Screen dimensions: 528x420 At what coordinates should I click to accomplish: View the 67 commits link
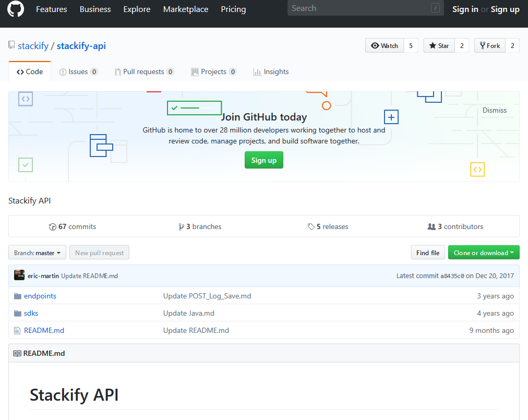(x=73, y=226)
